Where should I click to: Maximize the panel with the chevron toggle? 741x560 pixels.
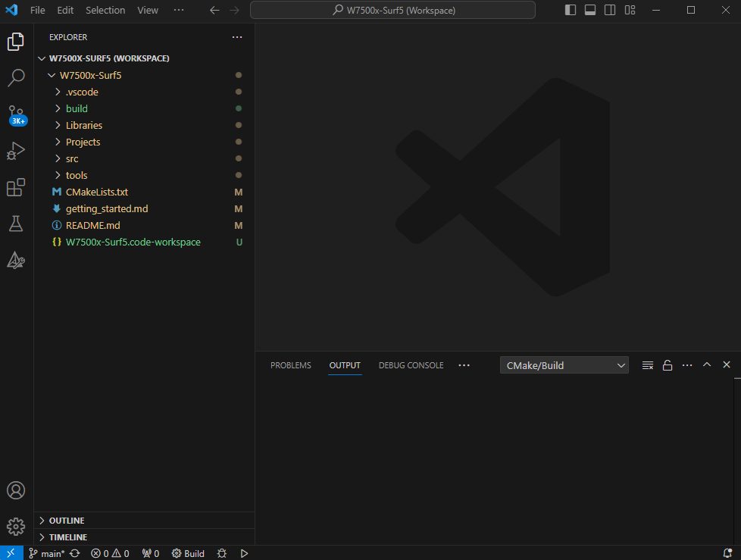coord(706,364)
